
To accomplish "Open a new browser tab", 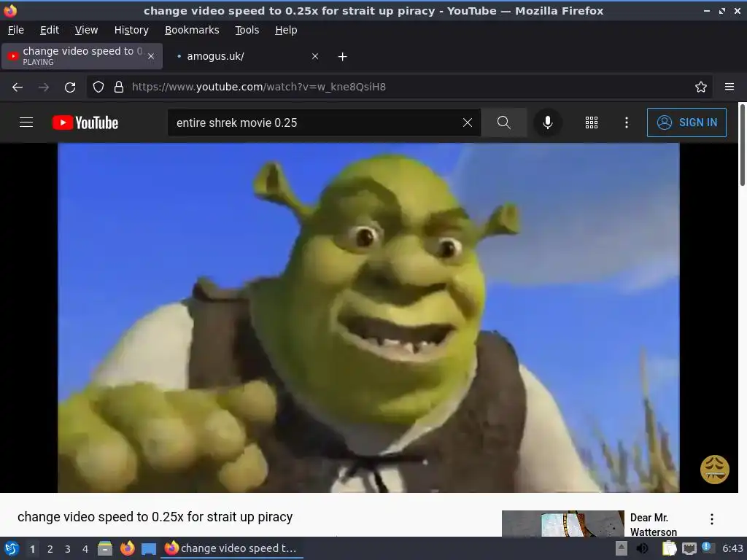I will click(343, 57).
